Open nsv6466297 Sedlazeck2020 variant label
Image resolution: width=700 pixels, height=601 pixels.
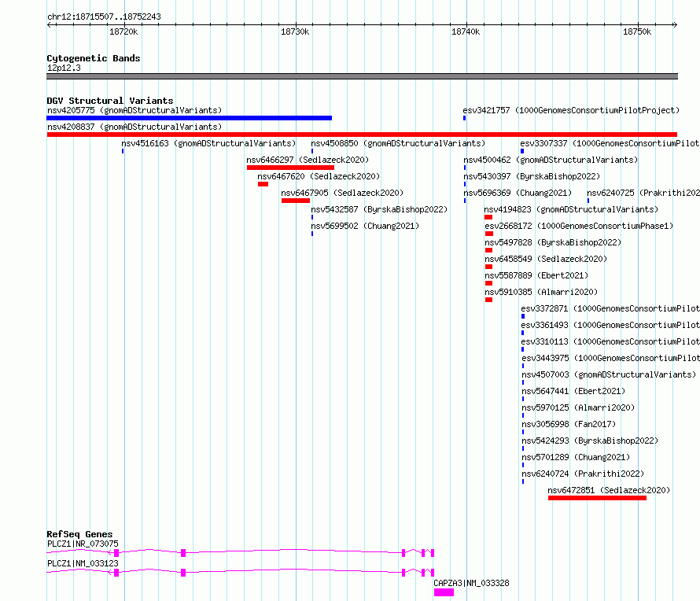308,160
